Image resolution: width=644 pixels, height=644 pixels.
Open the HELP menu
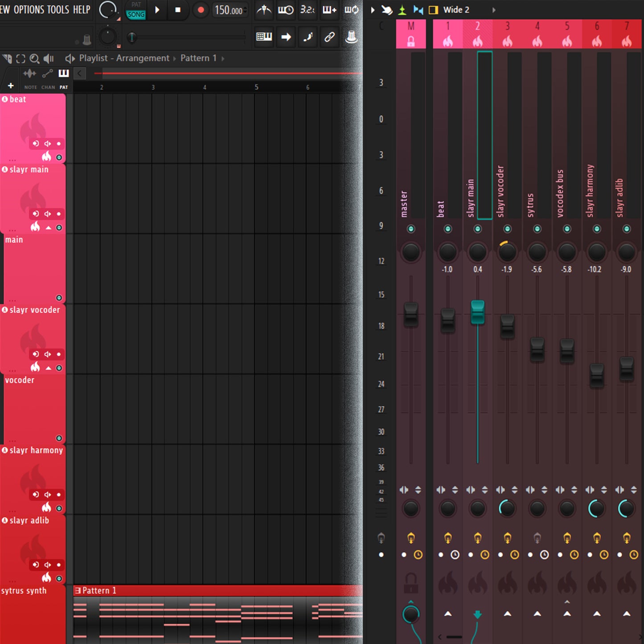82,9
